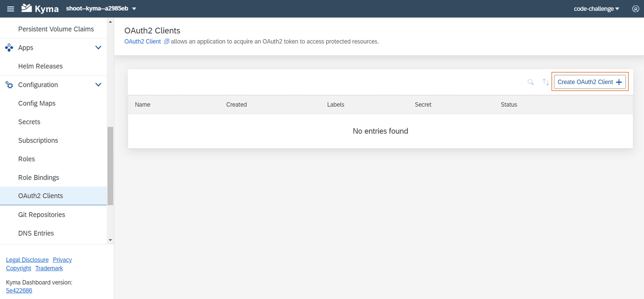
Task: Open the Legal Disclosure link
Action: [27, 260]
